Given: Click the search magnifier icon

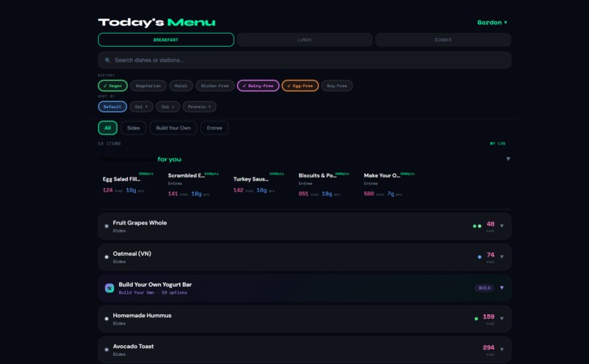Looking at the screenshot, I should [107, 60].
